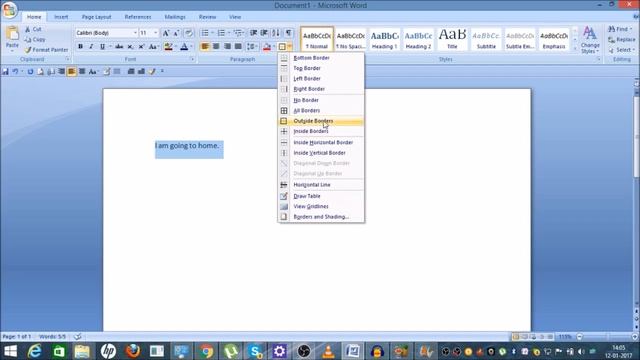Open the View tab

click(x=235, y=17)
